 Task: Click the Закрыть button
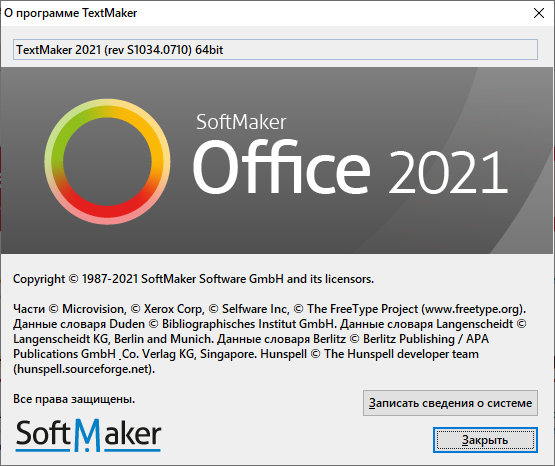click(485, 440)
